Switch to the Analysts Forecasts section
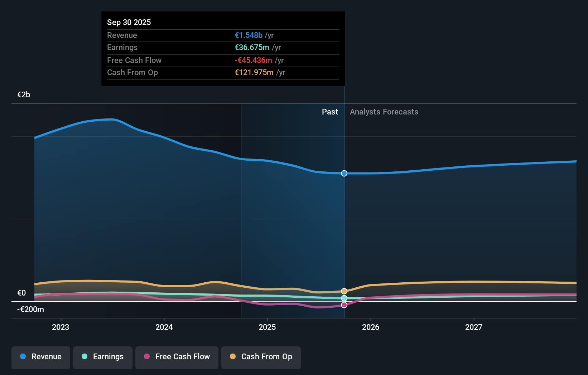Screen dimensions: 588x375 [384, 112]
